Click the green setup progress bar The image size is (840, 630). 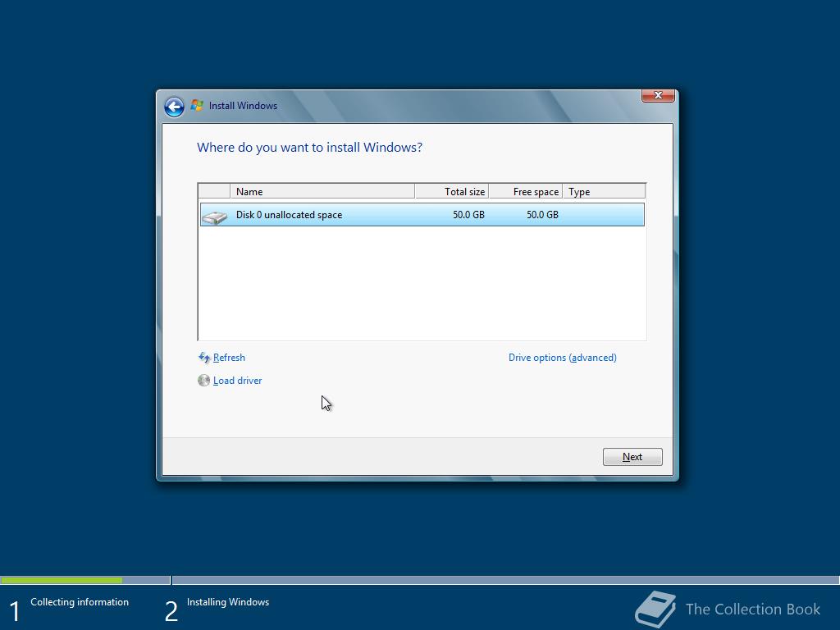(x=61, y=580)
